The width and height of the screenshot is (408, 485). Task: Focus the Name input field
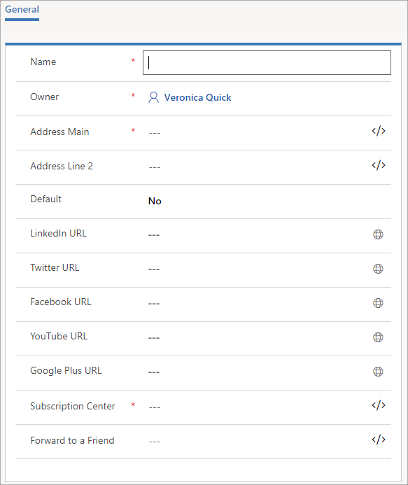tap(267, 63)
